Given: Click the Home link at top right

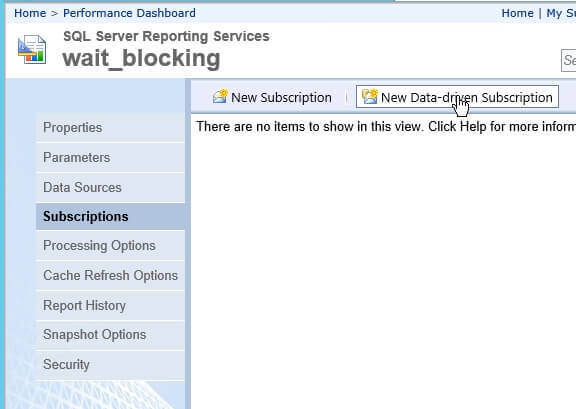Looking at the screenshot, I should 518,13.
